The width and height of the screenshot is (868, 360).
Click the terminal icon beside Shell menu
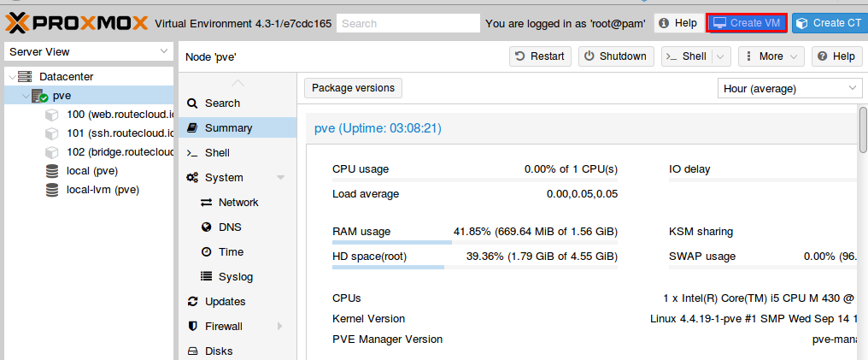pos(192,153)
